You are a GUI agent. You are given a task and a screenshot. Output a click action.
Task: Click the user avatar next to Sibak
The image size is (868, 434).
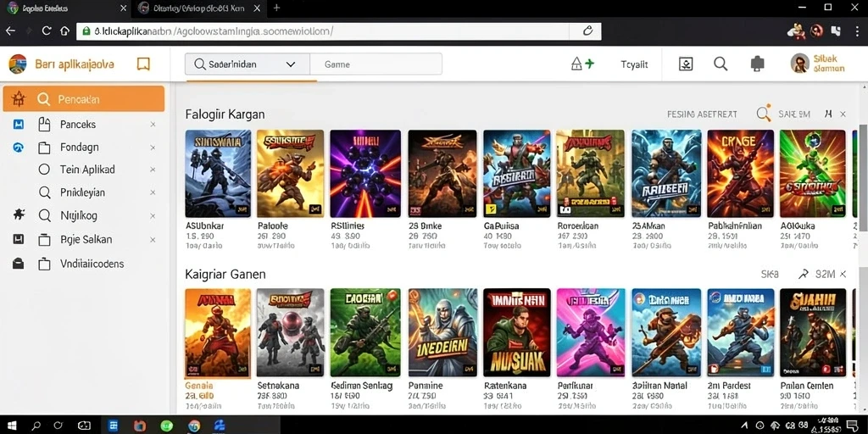(799, 64)
